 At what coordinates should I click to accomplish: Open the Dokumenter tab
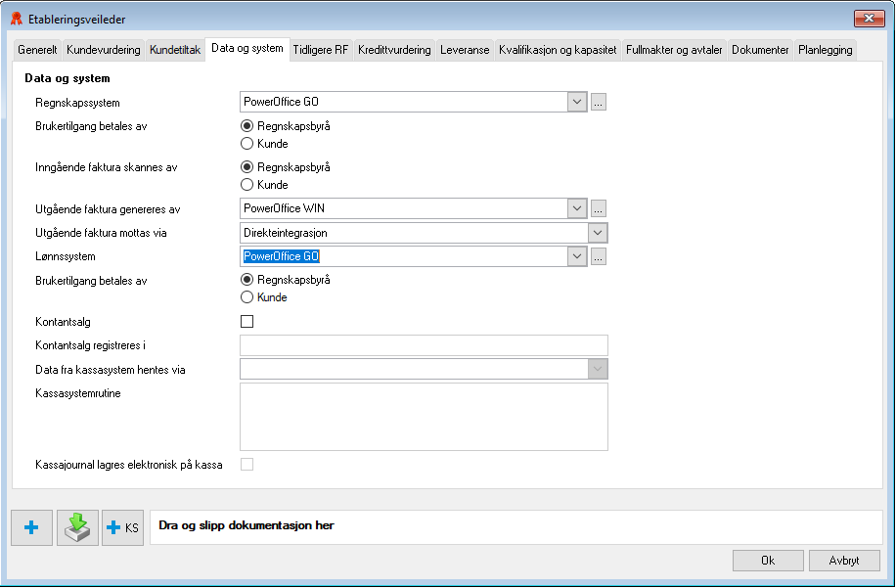pos(760,50)
